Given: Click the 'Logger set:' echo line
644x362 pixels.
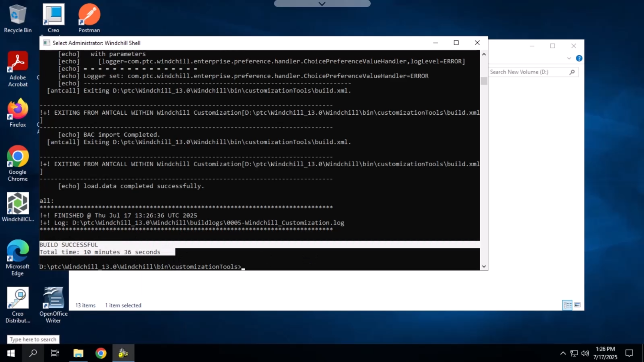Looking at the screenshot, I should click(243, 76).
